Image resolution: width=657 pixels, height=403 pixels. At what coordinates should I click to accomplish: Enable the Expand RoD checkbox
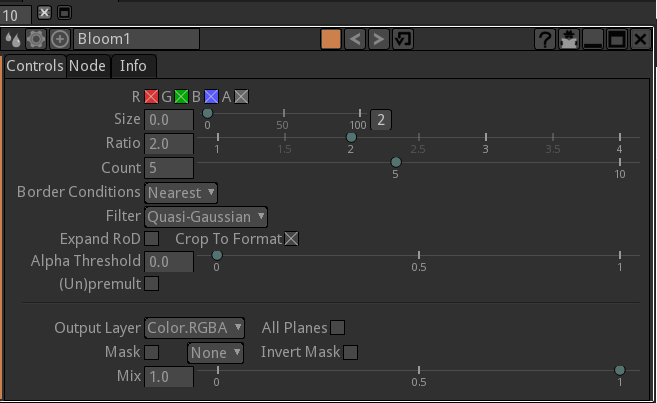(151, 239)
